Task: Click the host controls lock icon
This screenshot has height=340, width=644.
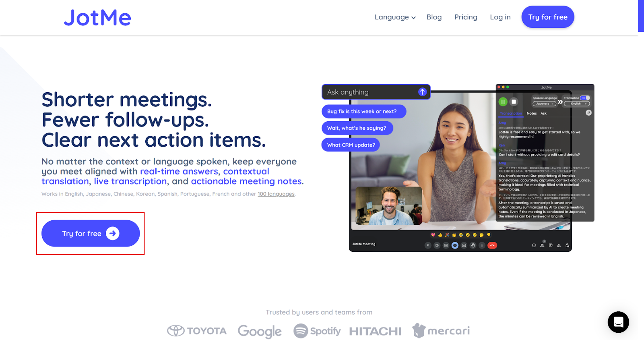Action: [567, 245]
